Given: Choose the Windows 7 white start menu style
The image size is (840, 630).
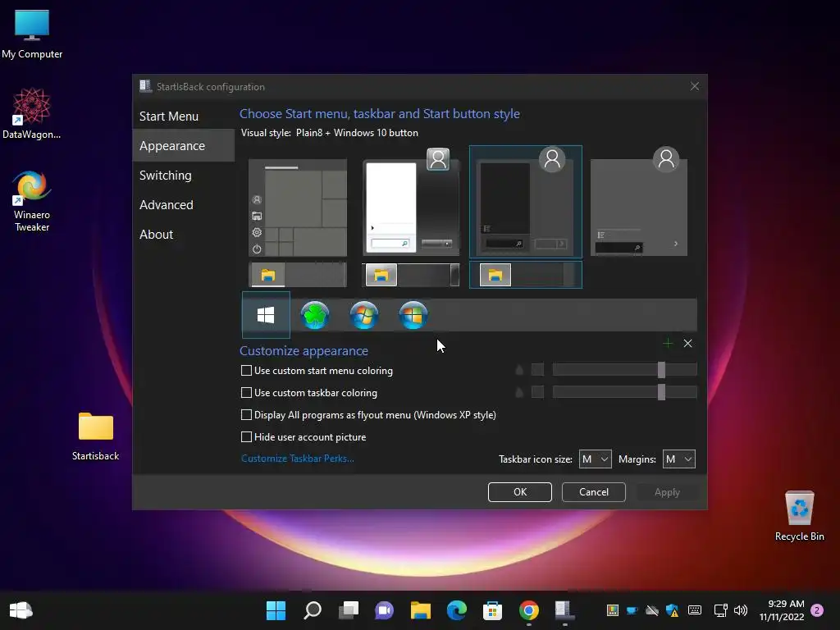Looking at the screenshot, I should tap(411, 202).
